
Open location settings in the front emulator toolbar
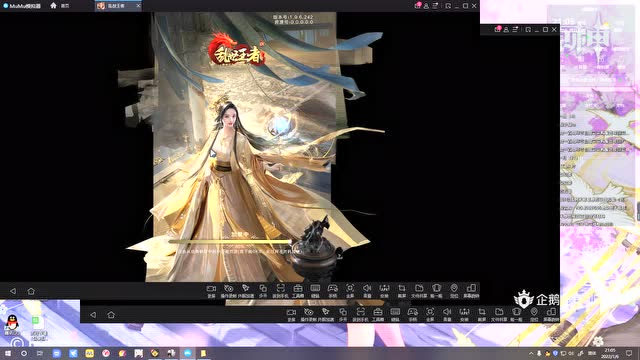point(454,291)
